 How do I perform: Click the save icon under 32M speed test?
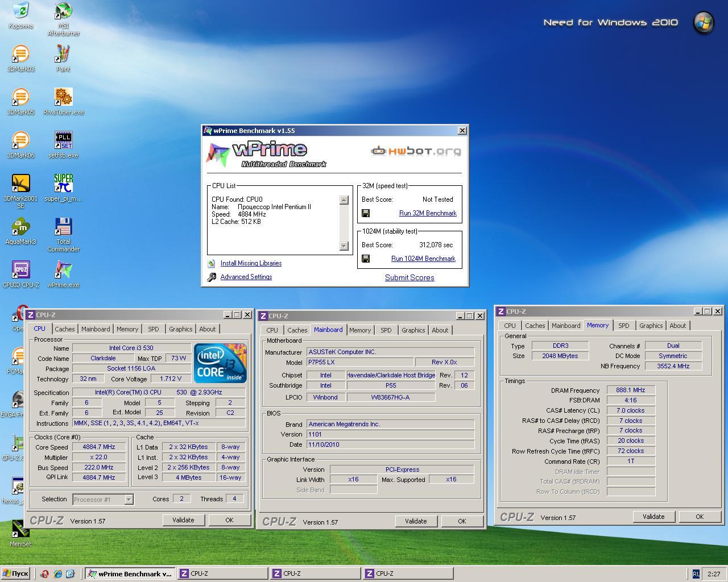coord(366,213)
